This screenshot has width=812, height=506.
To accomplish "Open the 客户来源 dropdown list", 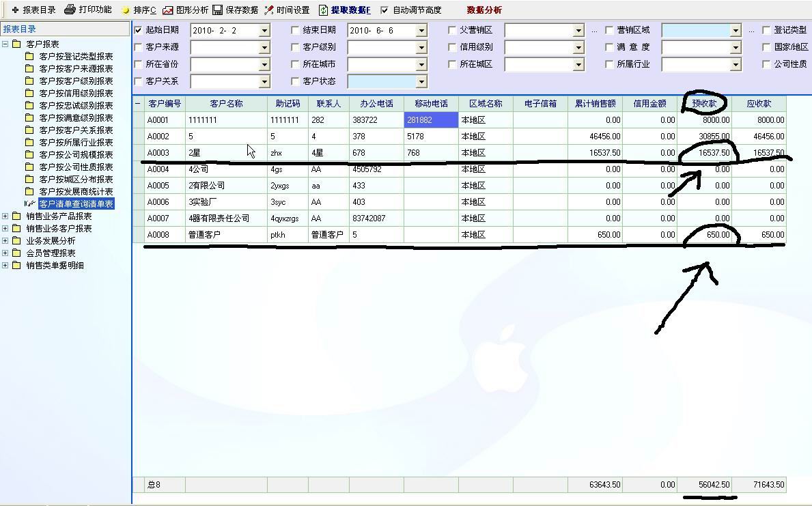I will [x=264, y=47].
